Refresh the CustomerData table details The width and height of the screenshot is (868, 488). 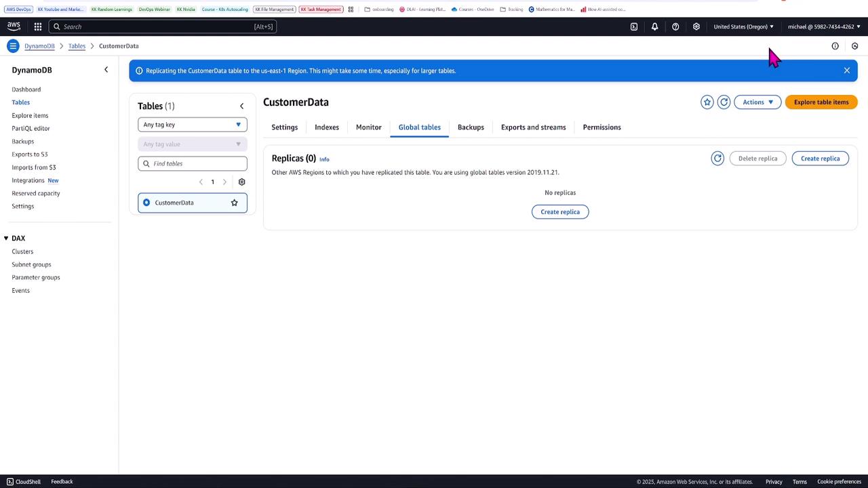point(724,102)
